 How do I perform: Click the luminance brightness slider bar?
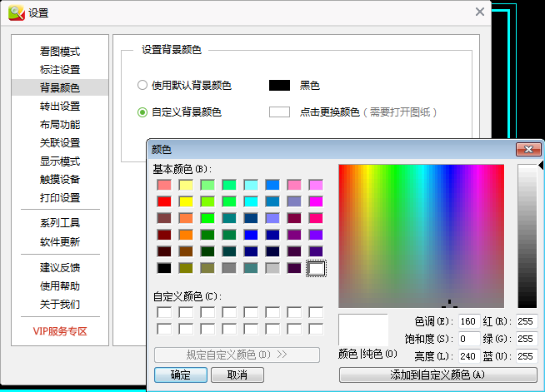(526, 236)
